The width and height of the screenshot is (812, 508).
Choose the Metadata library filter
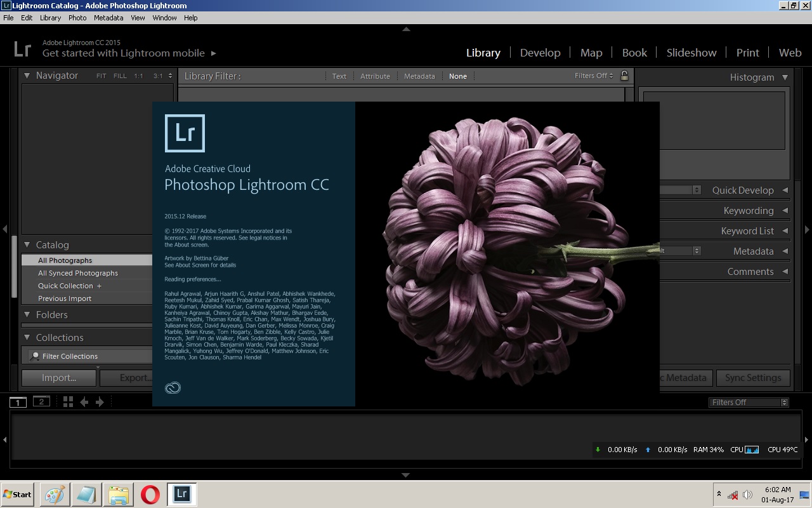[x=419, y=76]
